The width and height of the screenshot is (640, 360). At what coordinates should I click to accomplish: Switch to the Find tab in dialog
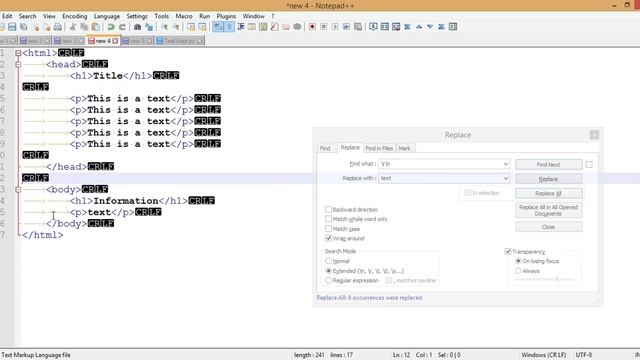click(x=325, y=148)
